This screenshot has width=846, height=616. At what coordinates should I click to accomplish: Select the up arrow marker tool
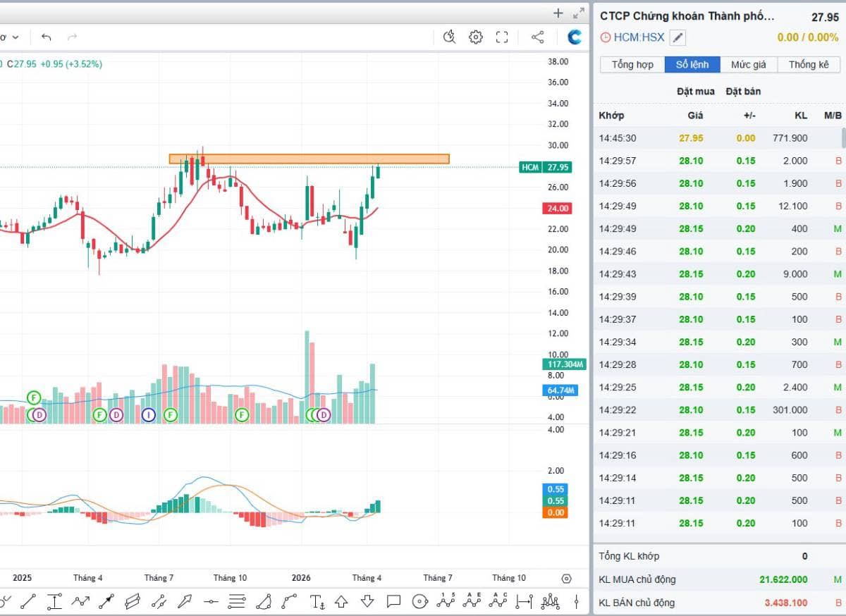click(341, 601)
